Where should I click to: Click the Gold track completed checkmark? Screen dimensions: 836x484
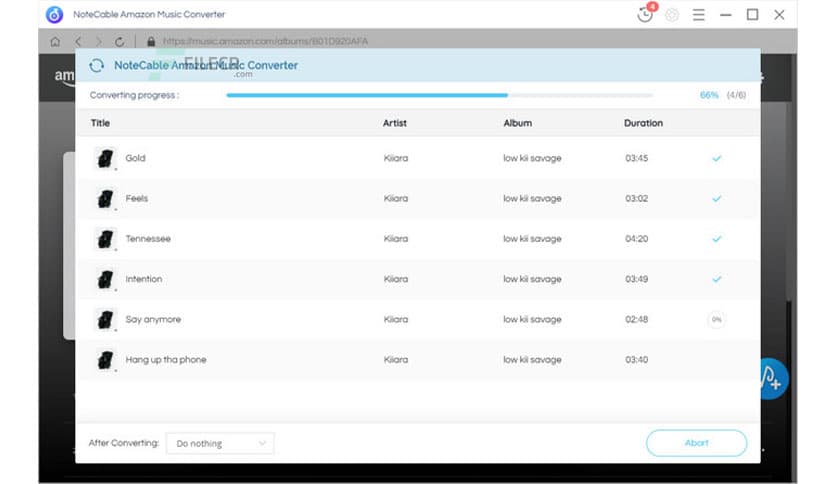(717, 158)
